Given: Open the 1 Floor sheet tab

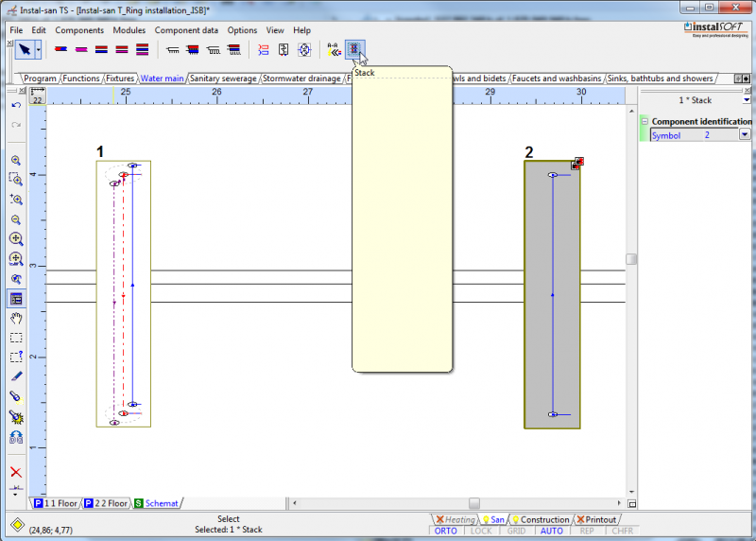Looking at the screenshot, I should pos(56,503).
